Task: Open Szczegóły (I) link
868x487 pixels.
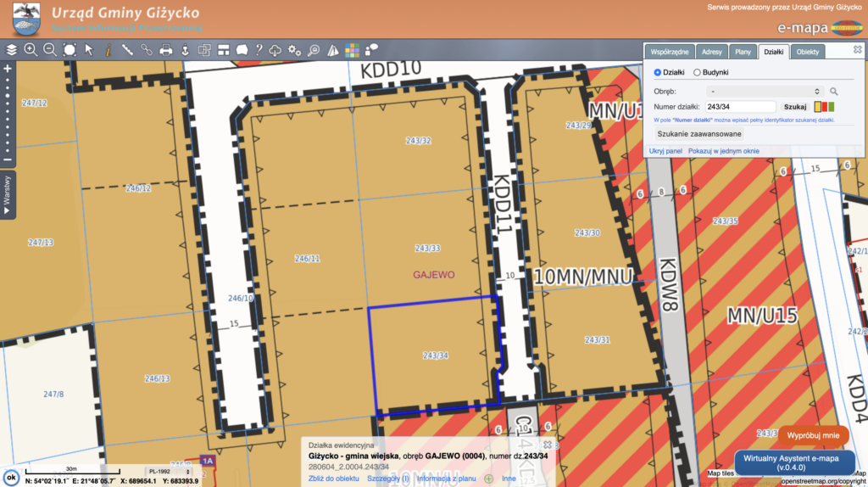Action: click(x=388, y=479)
